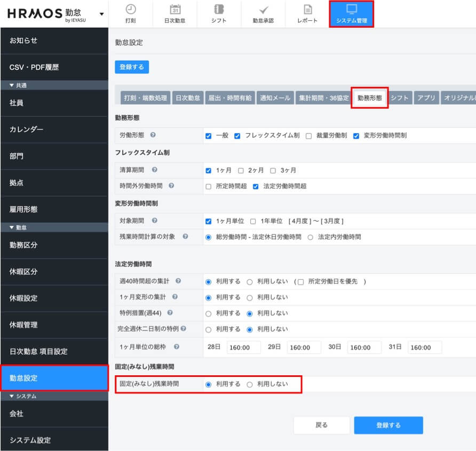Viewport: 476px width, 451px height.
Task: Open 勤怠承認 checkmark icon
Action: [263, 9]
